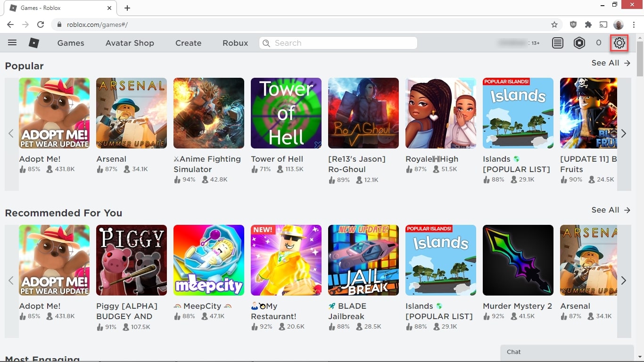Open the My Restaurant! game thumbnail

[286, 260]
